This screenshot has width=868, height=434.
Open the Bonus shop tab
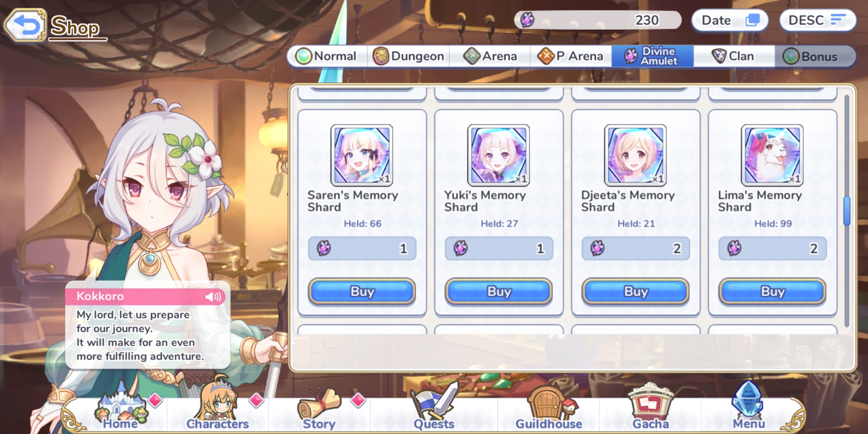(x=814, y=56)
